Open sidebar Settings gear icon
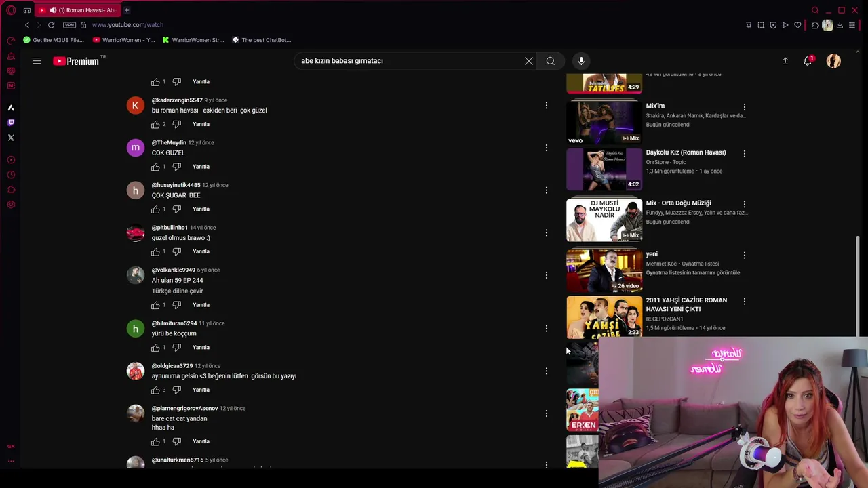The width and height of the screenshot is (868, 488). 11,205
